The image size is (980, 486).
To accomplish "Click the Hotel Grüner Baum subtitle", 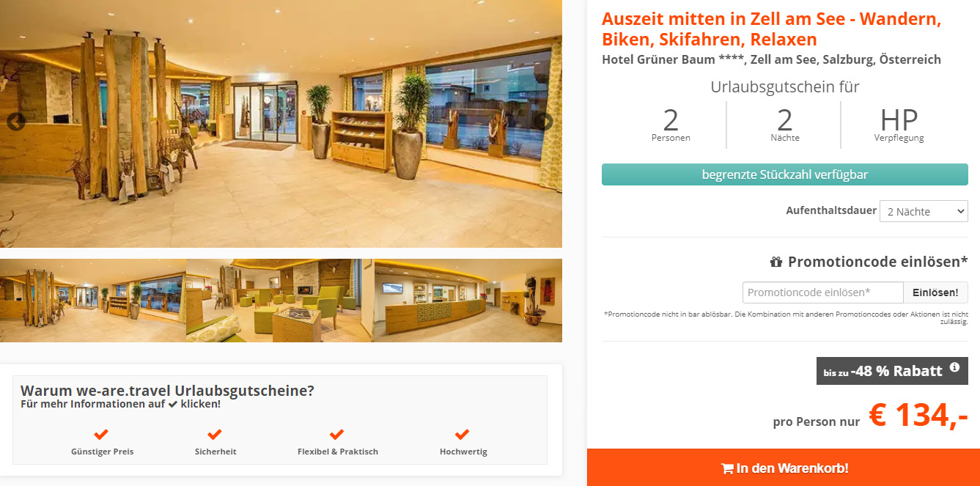I will point(771,59).
